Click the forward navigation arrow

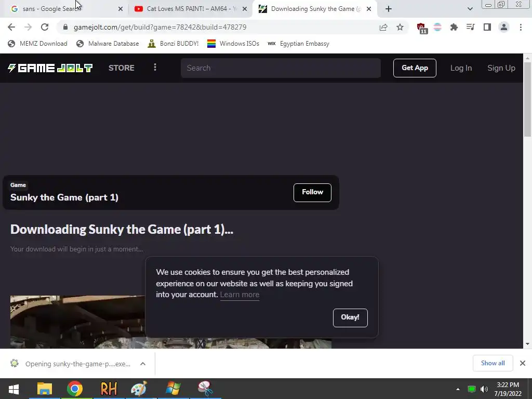click(x=28, y=27)
